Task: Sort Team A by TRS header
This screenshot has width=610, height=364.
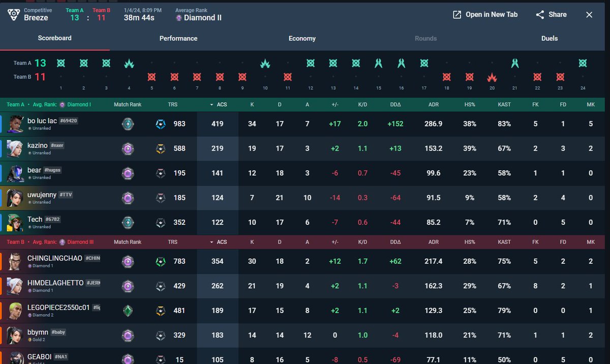Action: point(172,105)
